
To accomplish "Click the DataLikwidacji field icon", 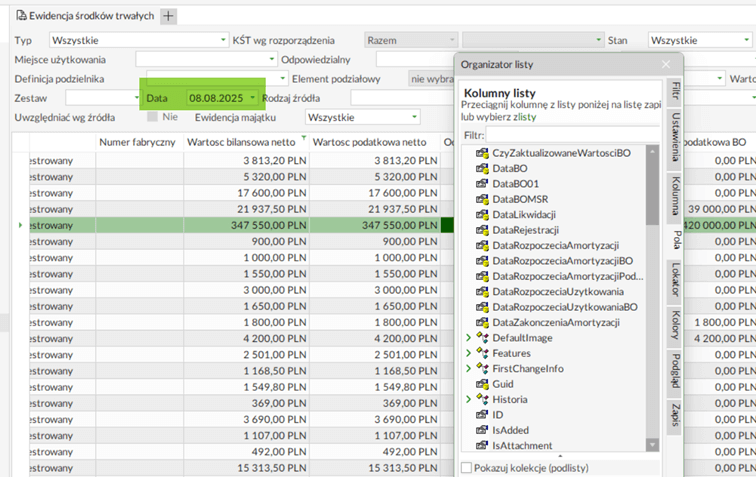I will pyautogui.click(x=481, y=215).
